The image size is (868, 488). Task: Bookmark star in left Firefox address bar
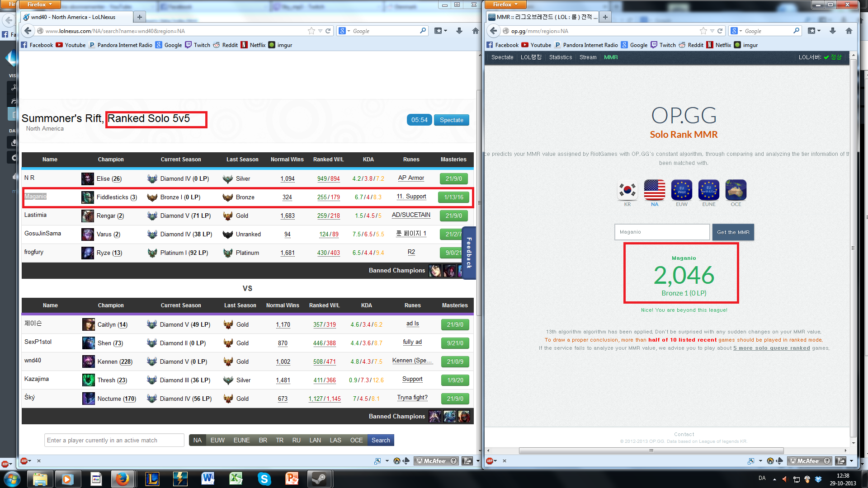pyautogui.click(x=311, y=31)
